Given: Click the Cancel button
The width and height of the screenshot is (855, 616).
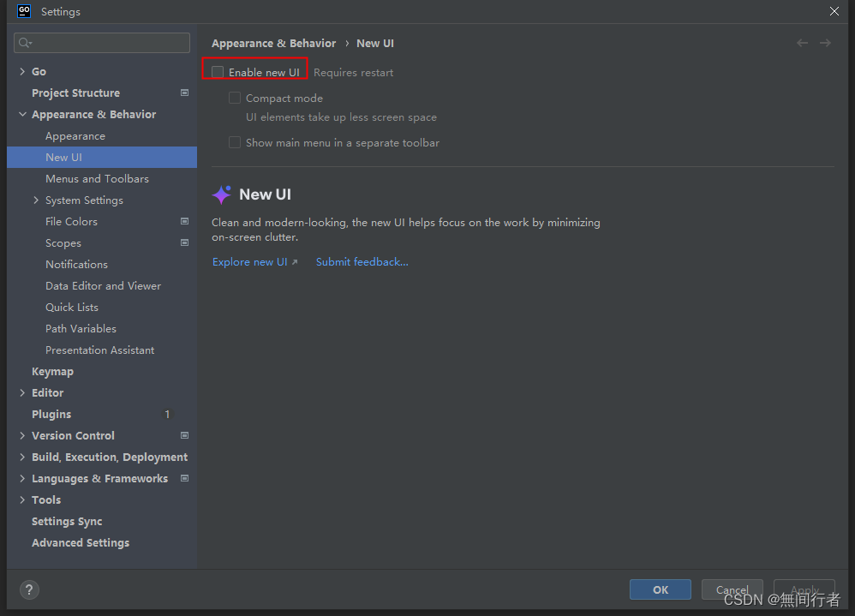Looking at the screenshot, I should tap(732, 589).
